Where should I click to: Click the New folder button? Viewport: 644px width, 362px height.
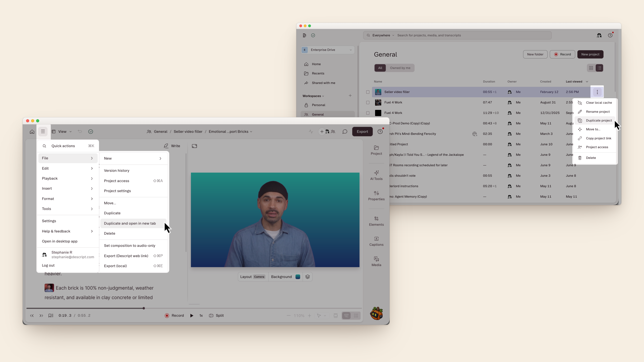click(x=535, y=54)
